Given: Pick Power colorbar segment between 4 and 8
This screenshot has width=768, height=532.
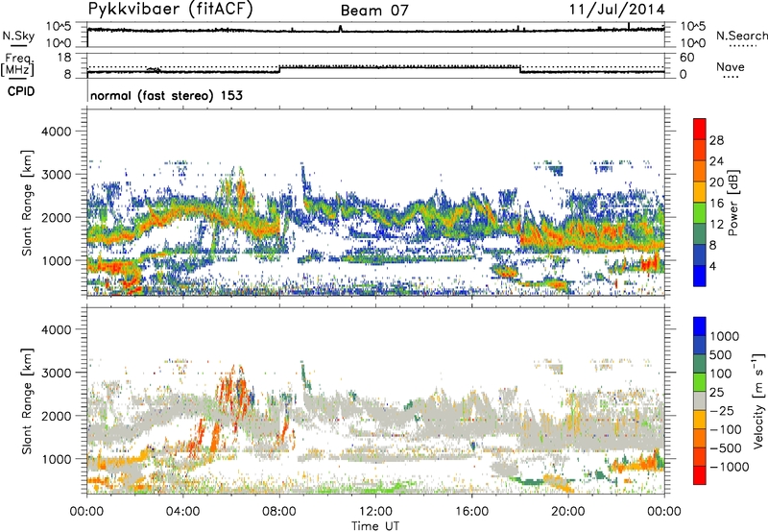Looking at the screenshot, I should click(700, 254).
